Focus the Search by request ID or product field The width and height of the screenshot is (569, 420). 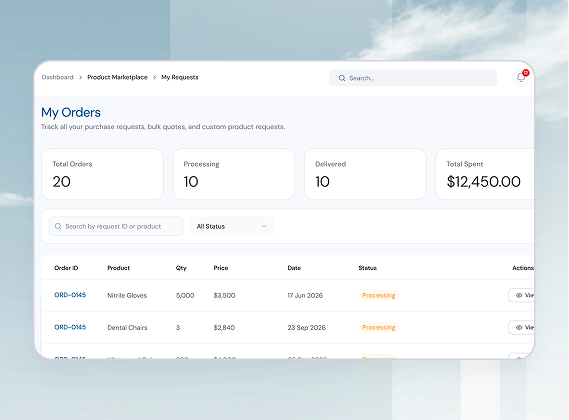tap(116, 226)
